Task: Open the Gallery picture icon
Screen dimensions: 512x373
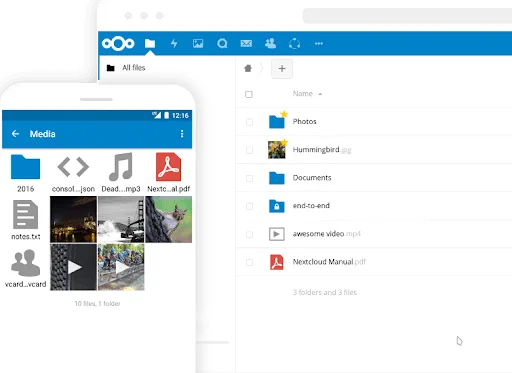Action: (198, 43)
